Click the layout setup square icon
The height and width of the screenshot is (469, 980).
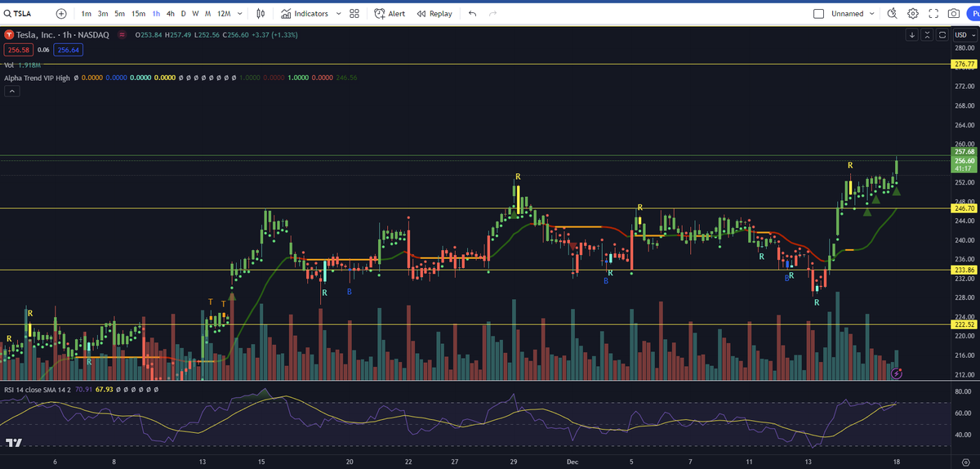pyautogui.click(x=819, y=14)
